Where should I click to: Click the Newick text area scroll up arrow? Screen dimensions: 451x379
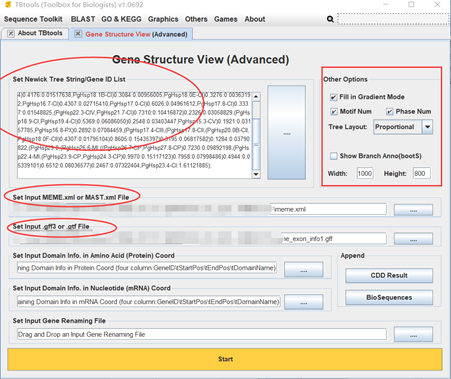pos(256,96)
